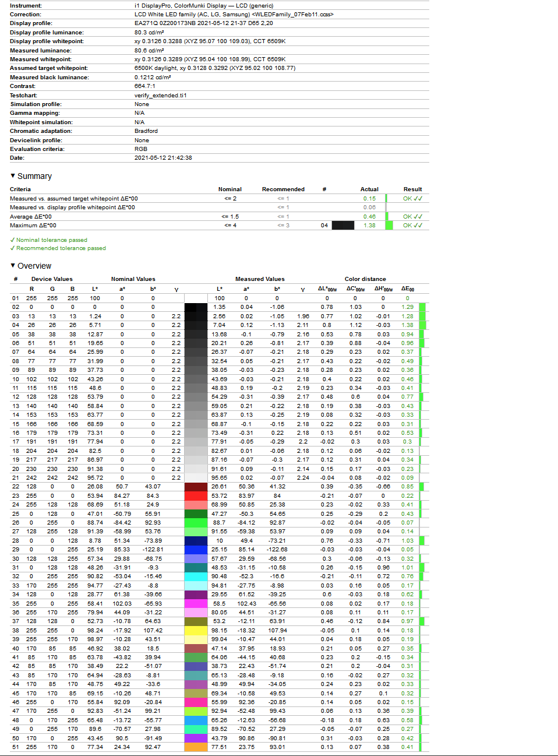Viewport: 558px width, 756px height.
Task: Select the cyan swatch in row 32
Action: point(196,576)
